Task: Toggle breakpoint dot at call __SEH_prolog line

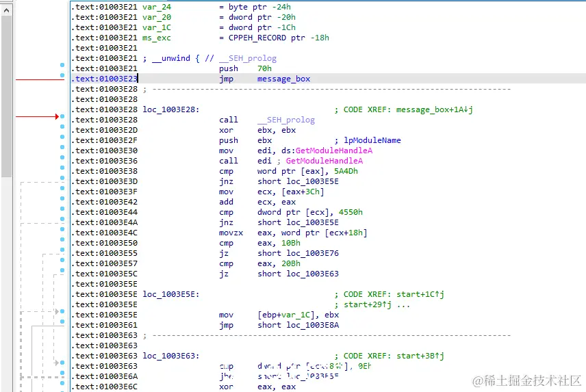Action: [62, 116]
